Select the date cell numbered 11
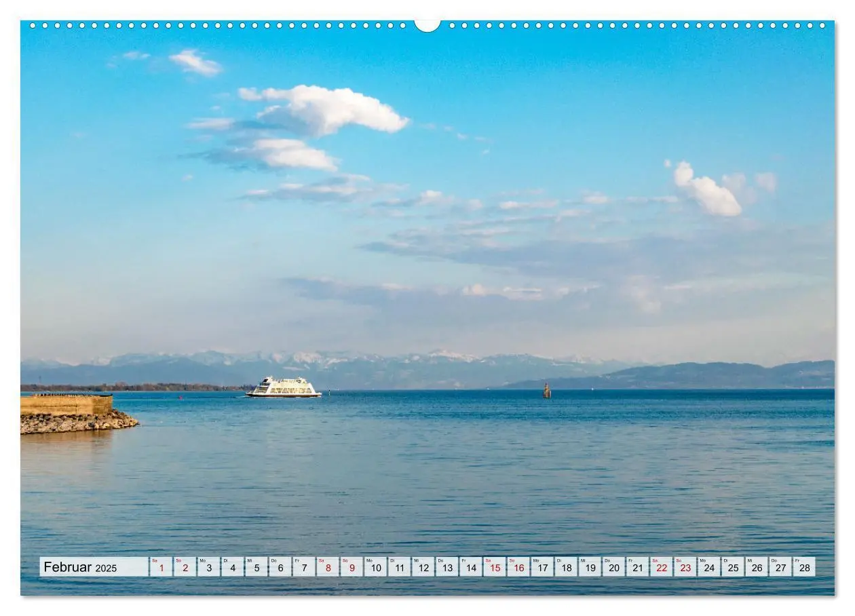 click(399, 567)
